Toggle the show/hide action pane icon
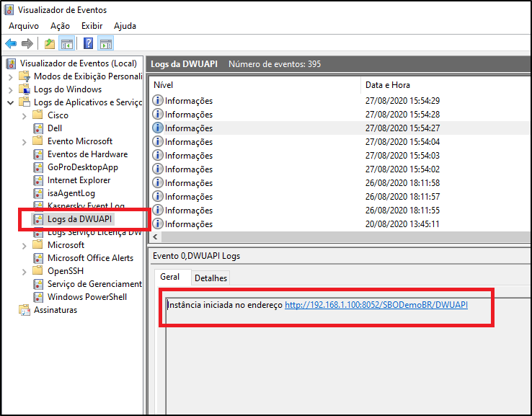The width and height of the screenshot is (532, 416). pos(105,44)
